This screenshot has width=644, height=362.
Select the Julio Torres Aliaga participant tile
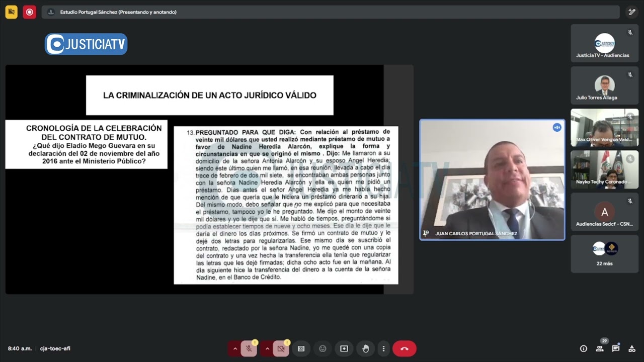pos(604,85)
